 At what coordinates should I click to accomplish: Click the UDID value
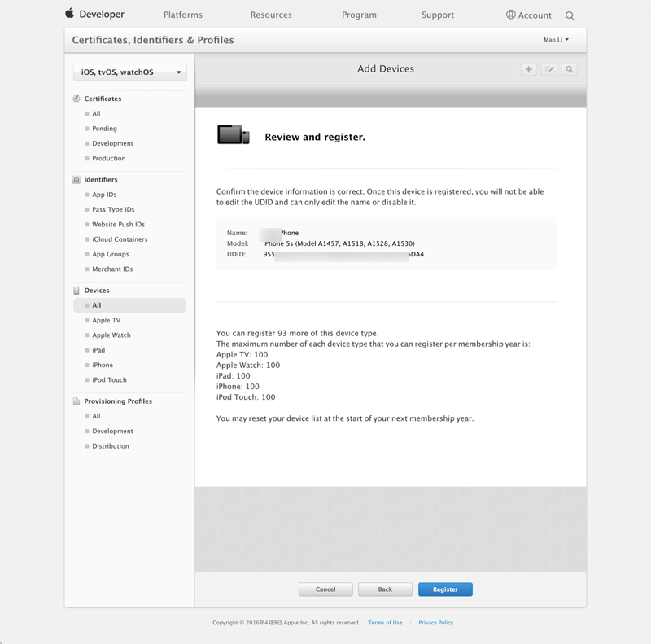pyautogui.click(x=343, y=254)
